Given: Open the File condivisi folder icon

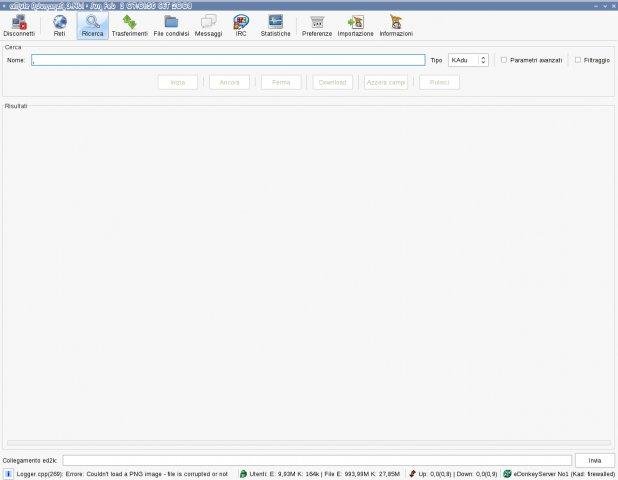Looking at the screenshot, I should click(171, 22).
